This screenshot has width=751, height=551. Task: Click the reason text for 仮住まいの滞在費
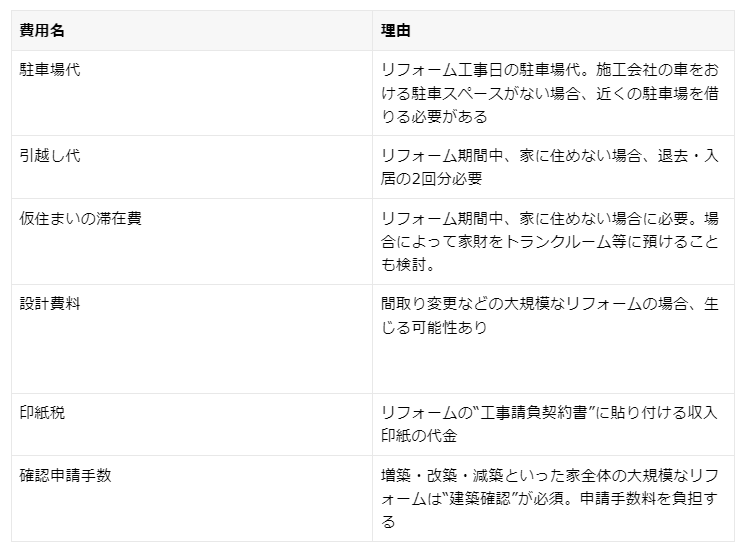[549, 241]
